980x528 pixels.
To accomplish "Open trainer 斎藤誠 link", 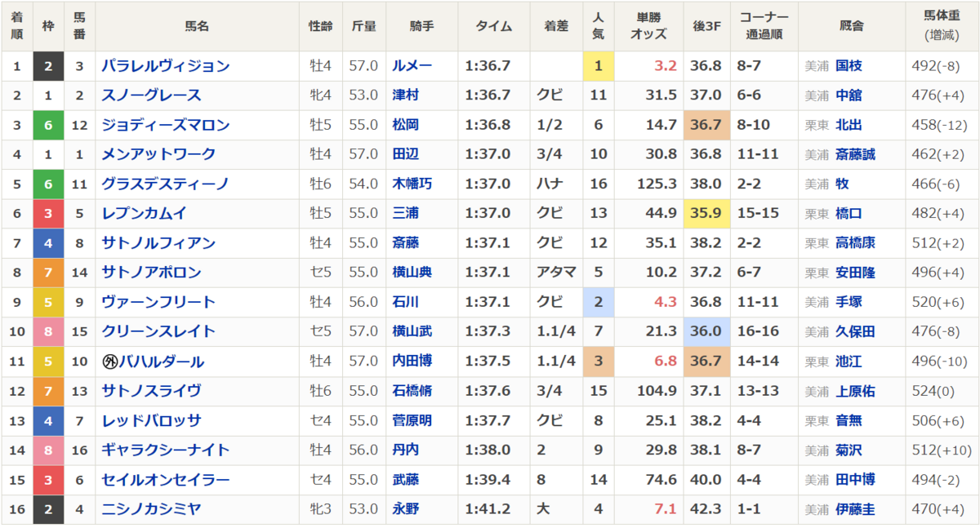I will coord(855,154).
